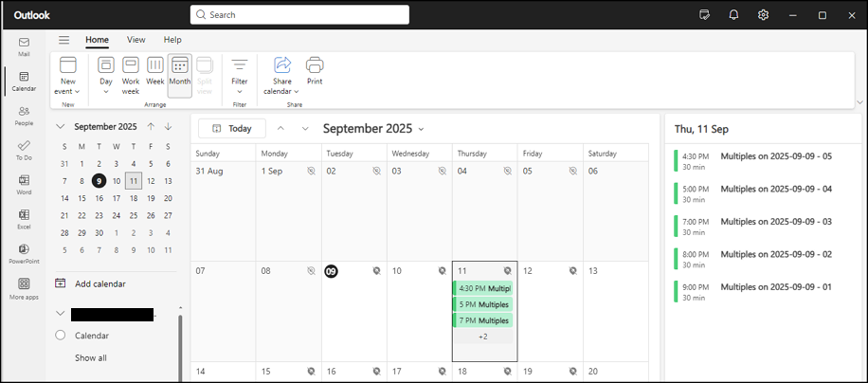Open the People app icon
This screenshot has width=868, height=383.
pyautogui.click(x=24, y=116)
